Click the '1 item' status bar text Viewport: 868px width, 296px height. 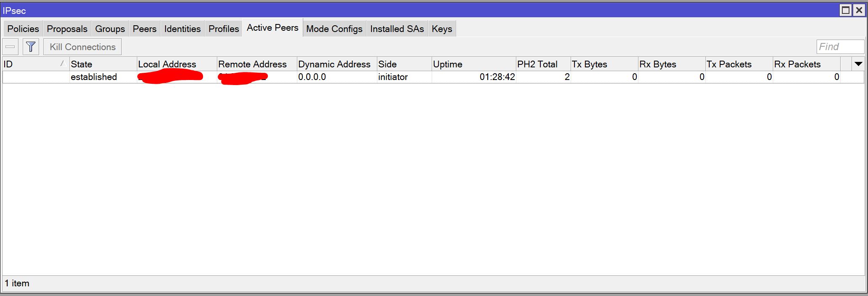17,283
